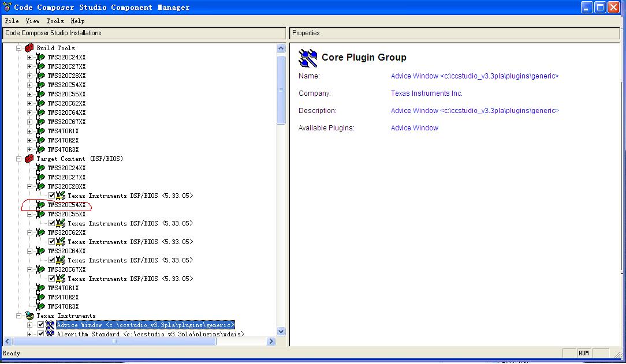Uncheck DSP/BIOS 5.33.05 under TMS320C64XX
This screenshot has height=364, width=626.
point(51,260)
